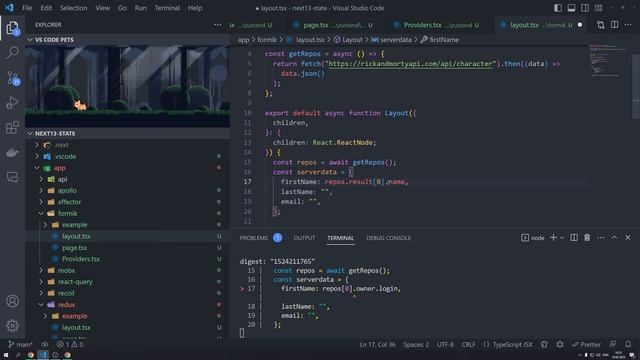Click Ln 17, Col 36 cursor position
The height and width of the screenshot is (360, 640).
pyautogui.click(x=377, y=344)
